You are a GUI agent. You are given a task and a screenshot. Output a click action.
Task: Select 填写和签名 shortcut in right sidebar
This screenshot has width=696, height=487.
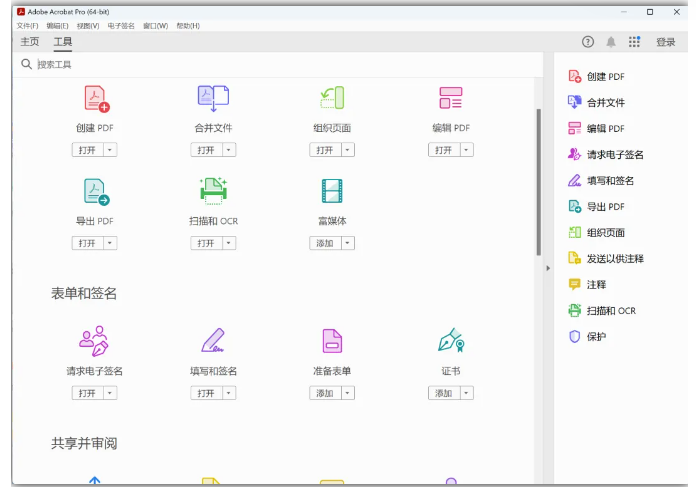(601, 181)
